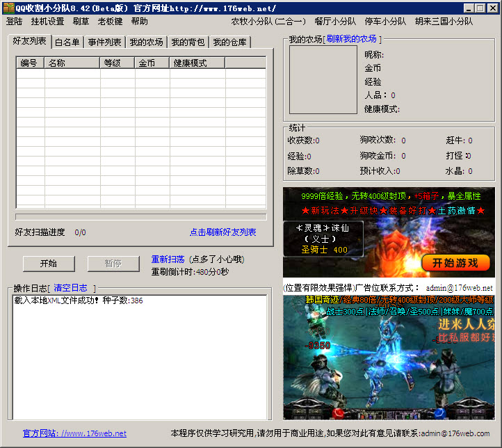Open the 登陆 menu

tap(15, 22)
